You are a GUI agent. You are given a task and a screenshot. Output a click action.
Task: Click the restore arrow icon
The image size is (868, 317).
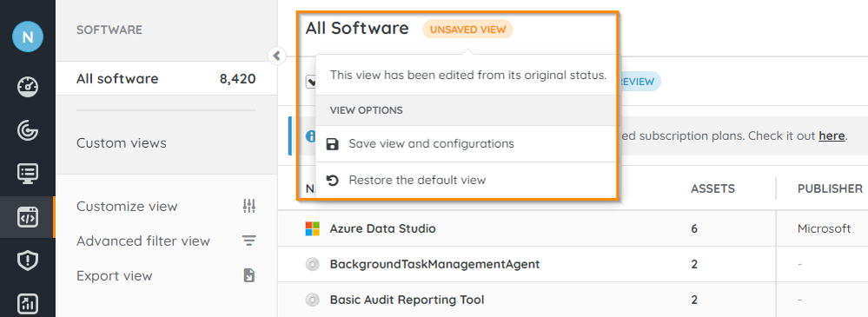pos(332,180)
